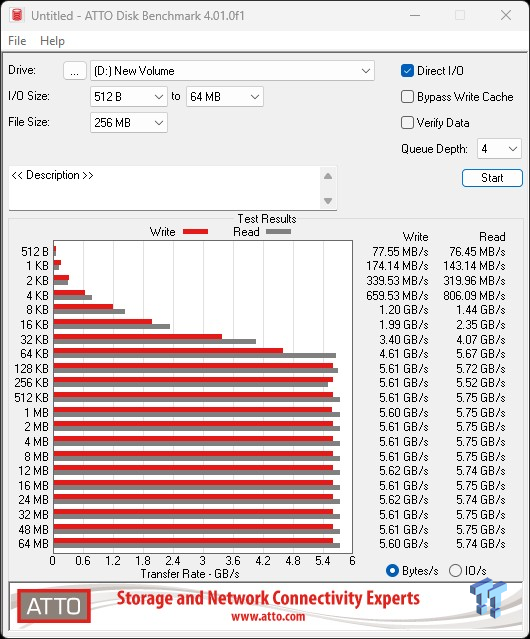Click the ATTO app icon in title bar
This screenshot has height=639, width=530.
(x=17, y=15)
